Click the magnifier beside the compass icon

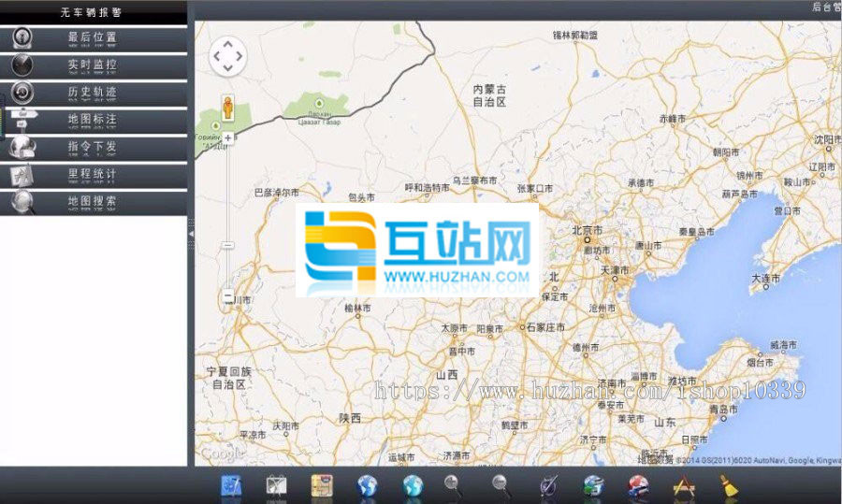502,485
